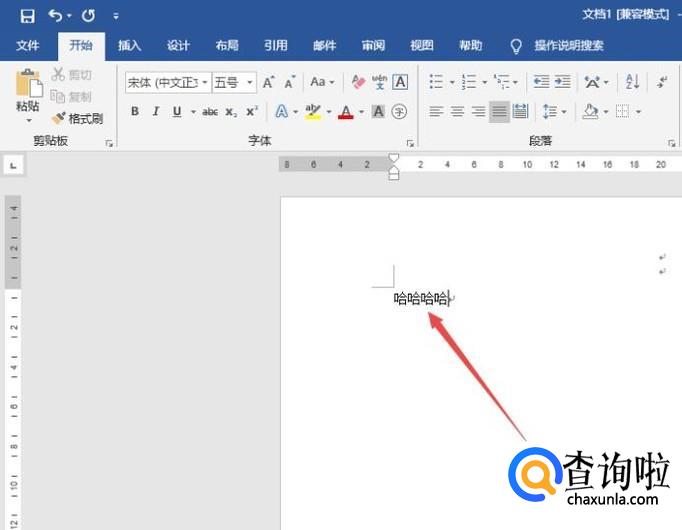Screen dimensions: 682x530
Task: Apply yellow text highlight color
Action: [312, 112]
